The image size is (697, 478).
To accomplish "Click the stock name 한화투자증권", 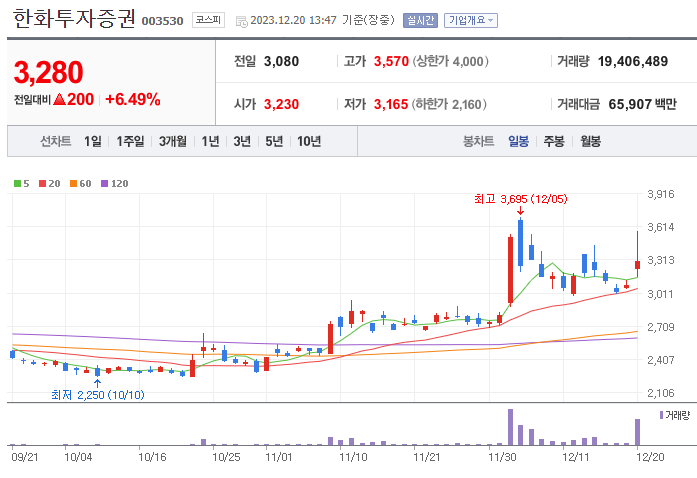I will pyautogui.click(x=74, y=19).
